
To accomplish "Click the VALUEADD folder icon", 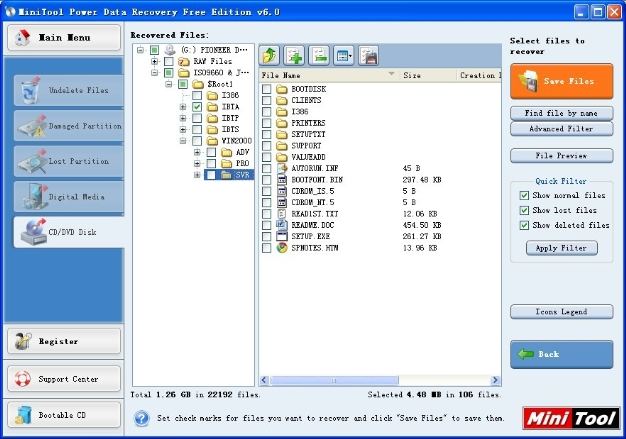I will [282, 157].
